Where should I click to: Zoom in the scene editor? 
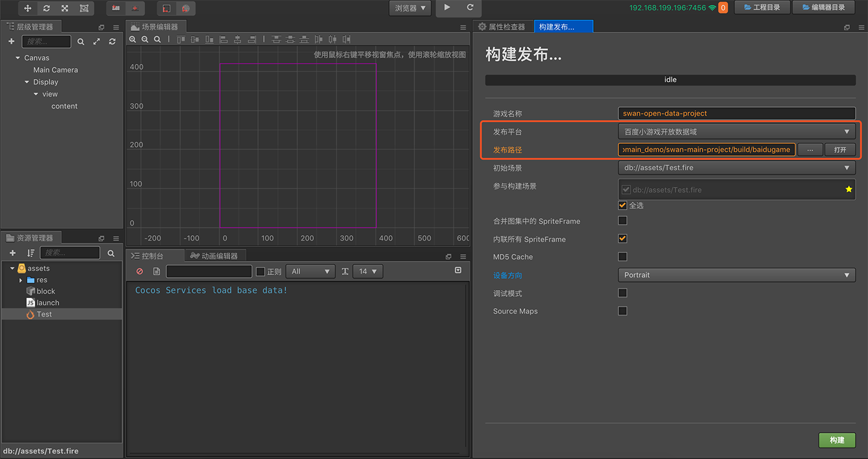[133, 39]
